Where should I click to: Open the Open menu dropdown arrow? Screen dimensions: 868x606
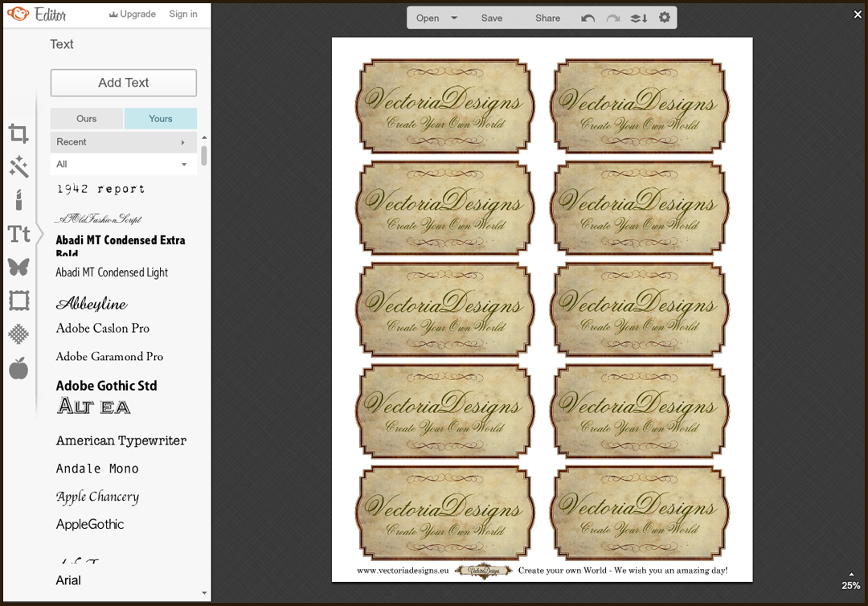click(x=454, y=18)
